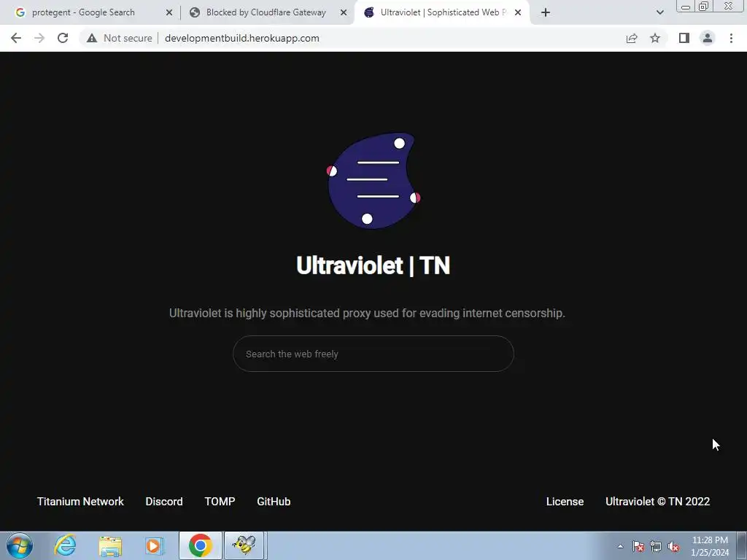Image resolution: width=747 pixels, height=560 pixels.
Task: Click the Ultraviolet blob logo
Action: pos(373,181)
